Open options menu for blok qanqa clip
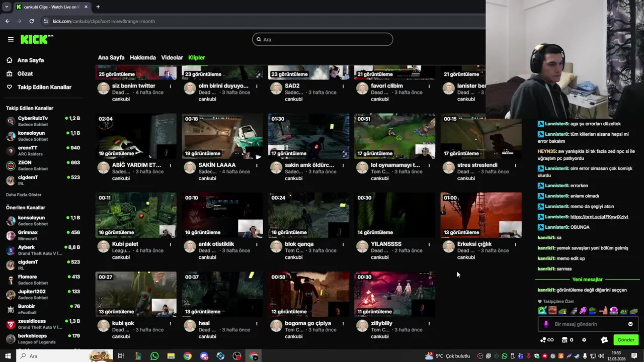This screenshot has width=644, height=362. point(343,244)
